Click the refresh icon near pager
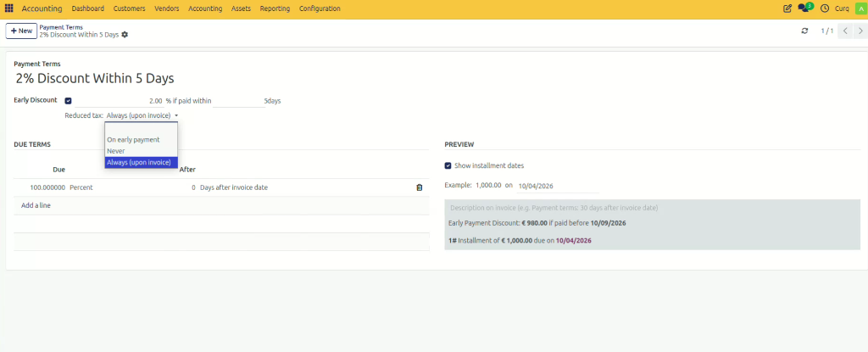 click(x=805, y=31)
